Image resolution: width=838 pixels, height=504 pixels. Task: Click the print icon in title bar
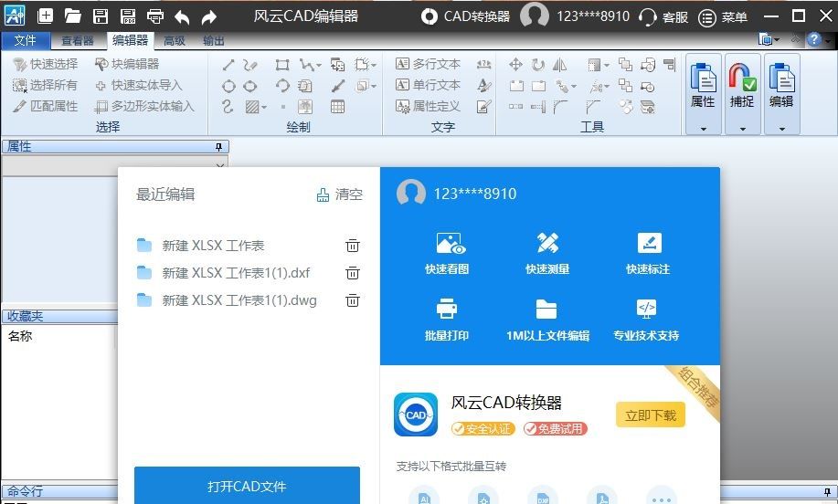155,16
